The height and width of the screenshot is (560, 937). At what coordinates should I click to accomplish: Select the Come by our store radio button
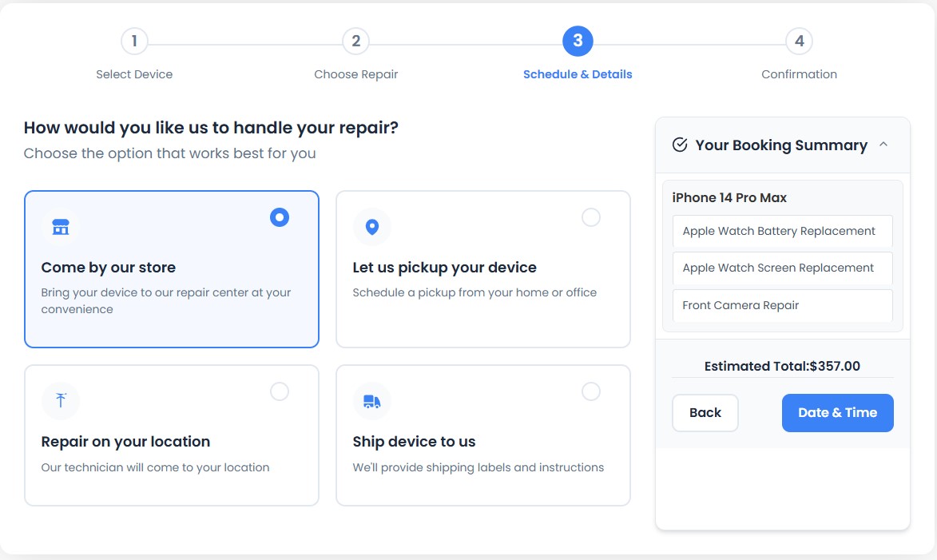pos(279,217)
